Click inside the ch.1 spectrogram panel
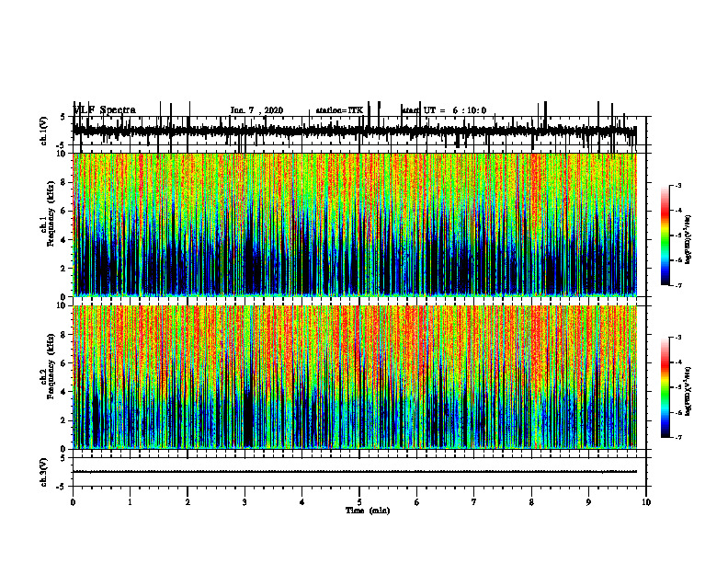 click(355, 224)
